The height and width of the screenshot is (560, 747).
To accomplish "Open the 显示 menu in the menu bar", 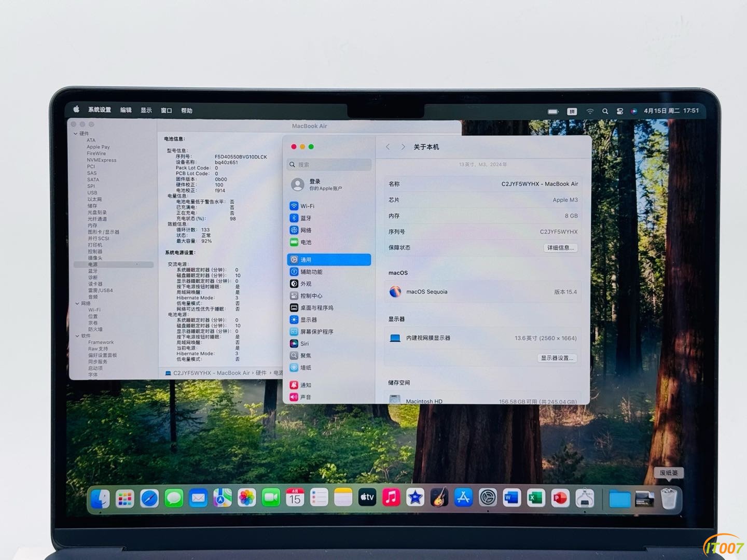I will [146, 110].
